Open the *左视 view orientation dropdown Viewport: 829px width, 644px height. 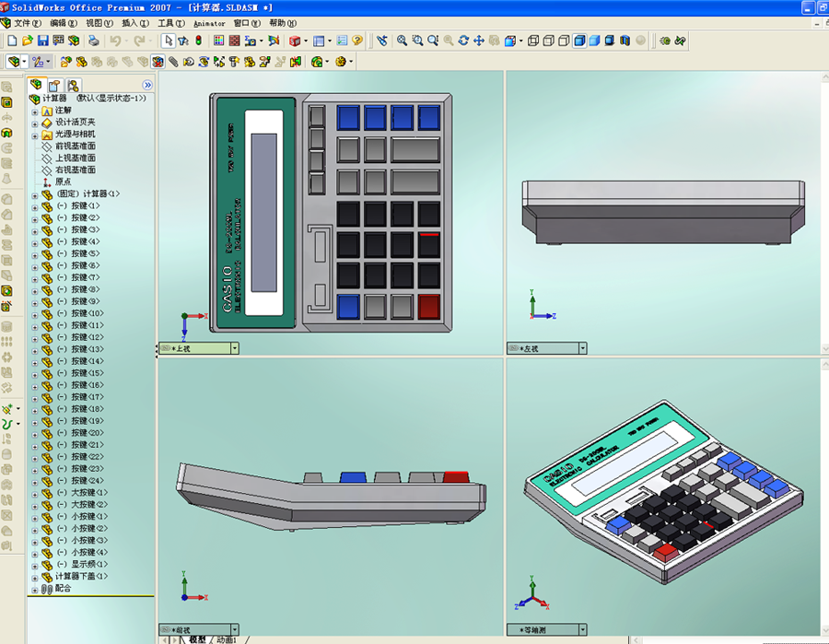pos(582,348)
